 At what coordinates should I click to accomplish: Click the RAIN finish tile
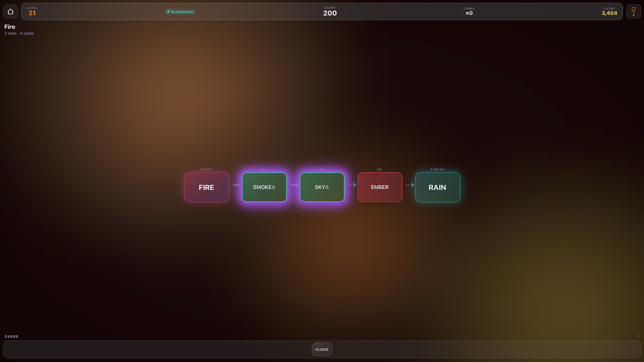point(437,187)
